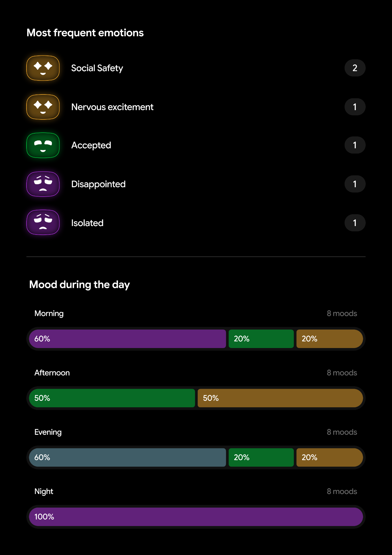
Task: Click the Morning green 20% segment
Action: (x=261, y=339)
